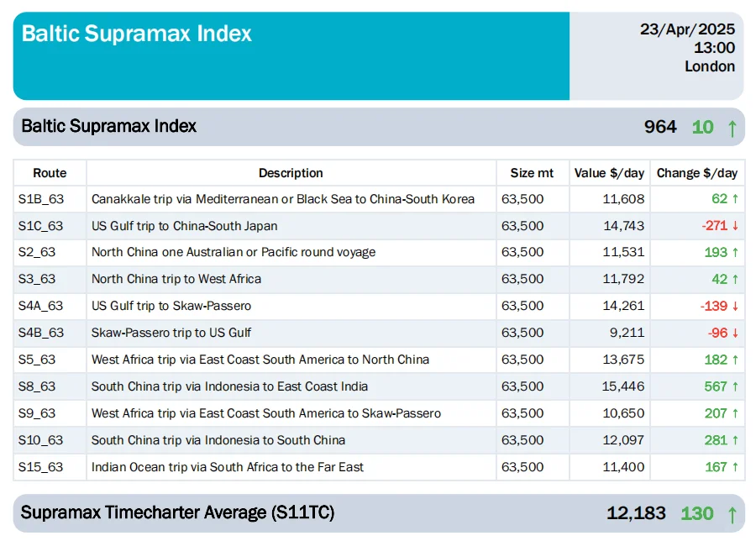
Task: Click description 'US Gulf trip to China-South Japan'
Action: click(184, 226)
